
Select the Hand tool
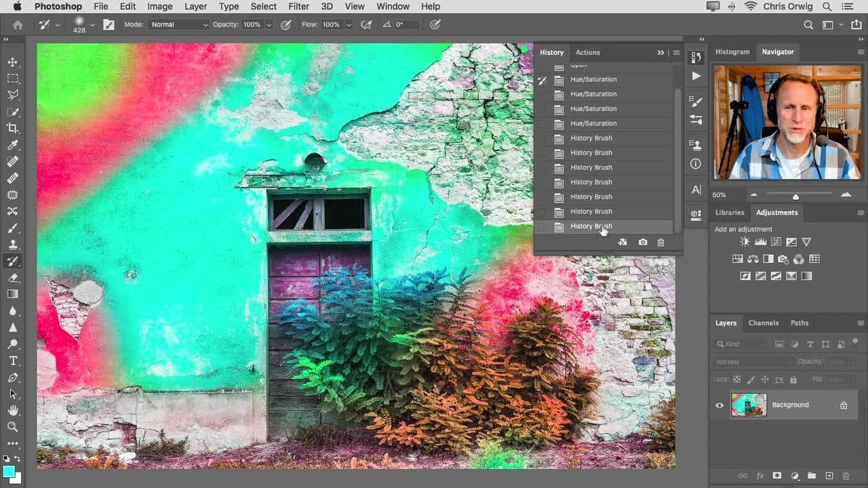point(13,411)
